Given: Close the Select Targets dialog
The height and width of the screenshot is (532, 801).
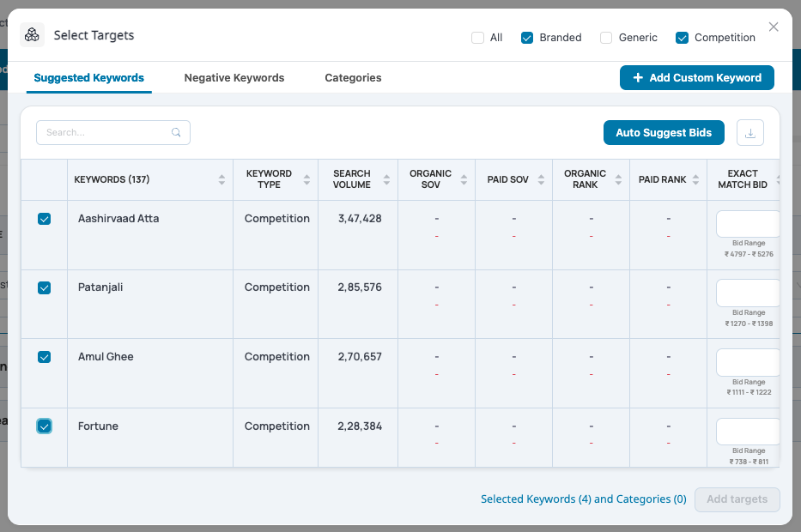Looking at the screenshot, I should (774, 27).
